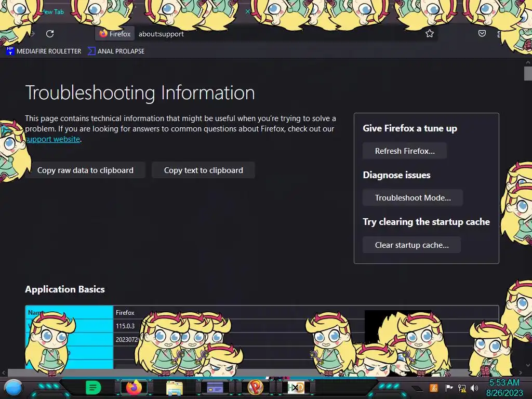The width and height of the screenshot is (532, 399).
Task: Open the HxD hex editor in taskbar
Action: (296, 388)
